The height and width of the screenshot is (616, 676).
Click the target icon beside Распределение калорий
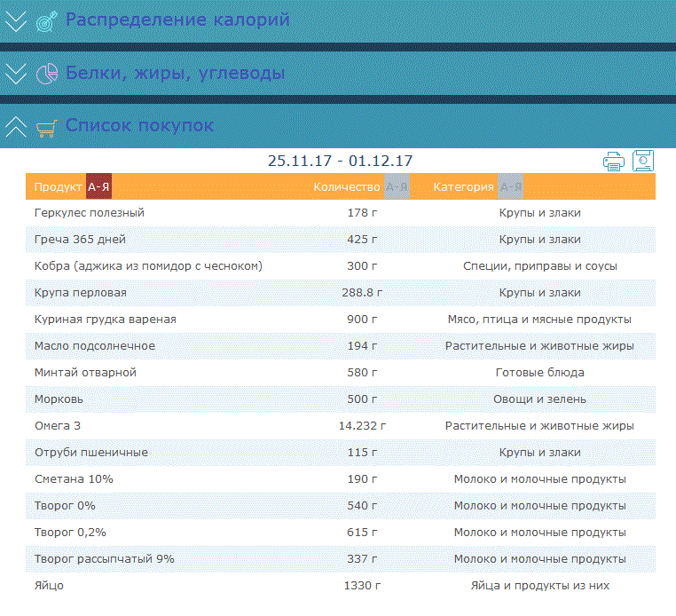click(46, 21)
